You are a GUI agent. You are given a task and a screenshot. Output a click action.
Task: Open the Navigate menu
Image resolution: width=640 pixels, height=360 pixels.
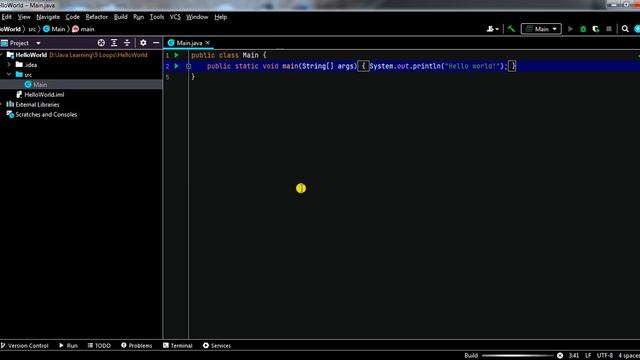48,17
